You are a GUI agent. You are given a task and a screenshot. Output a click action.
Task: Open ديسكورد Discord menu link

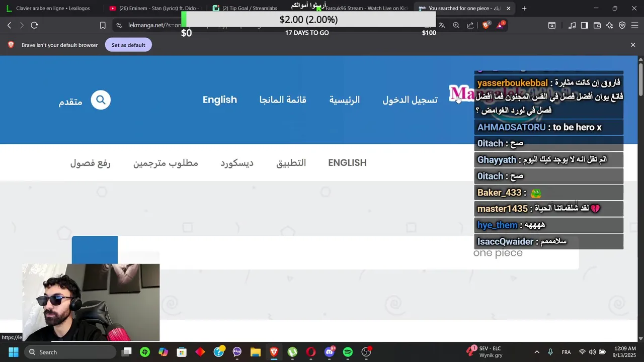pos(237,163)
